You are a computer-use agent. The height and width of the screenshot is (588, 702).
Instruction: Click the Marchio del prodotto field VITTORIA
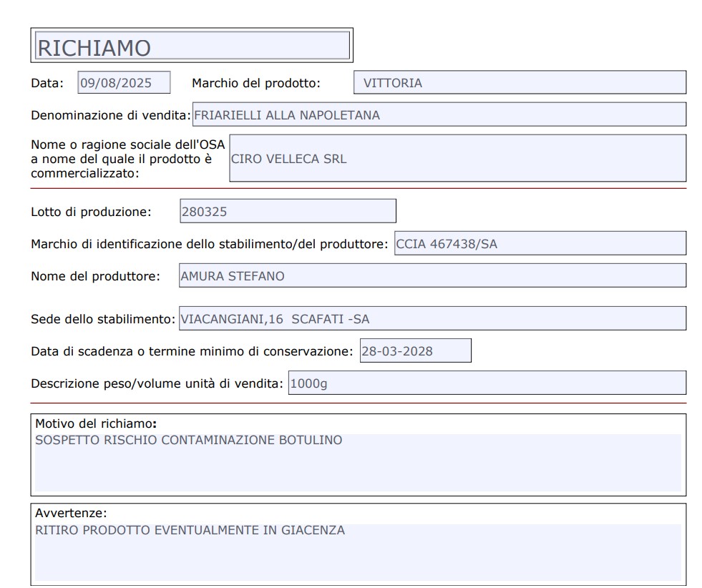click(x=520, y=83)
